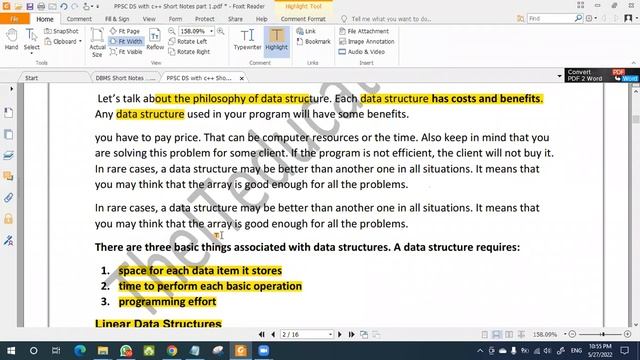Screen dimensions: 640x360
Task: Enable Fit Page view
Action: pos(125,31)
